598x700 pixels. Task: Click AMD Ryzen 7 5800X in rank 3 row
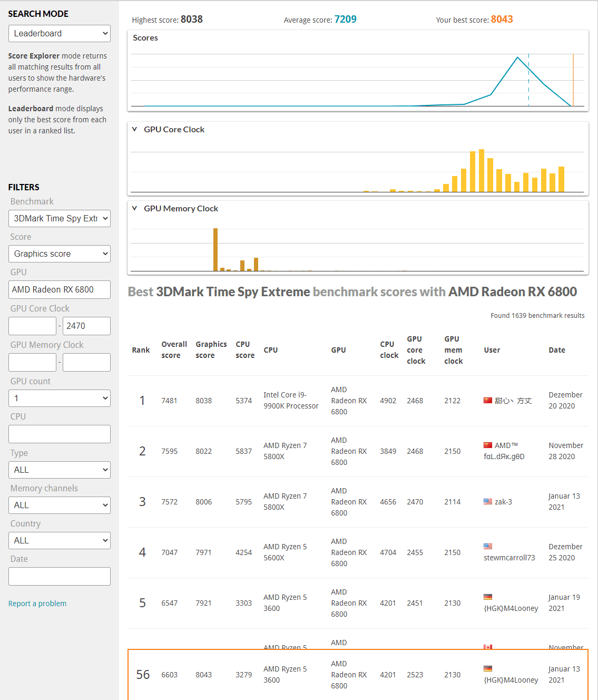pos(285,502)
